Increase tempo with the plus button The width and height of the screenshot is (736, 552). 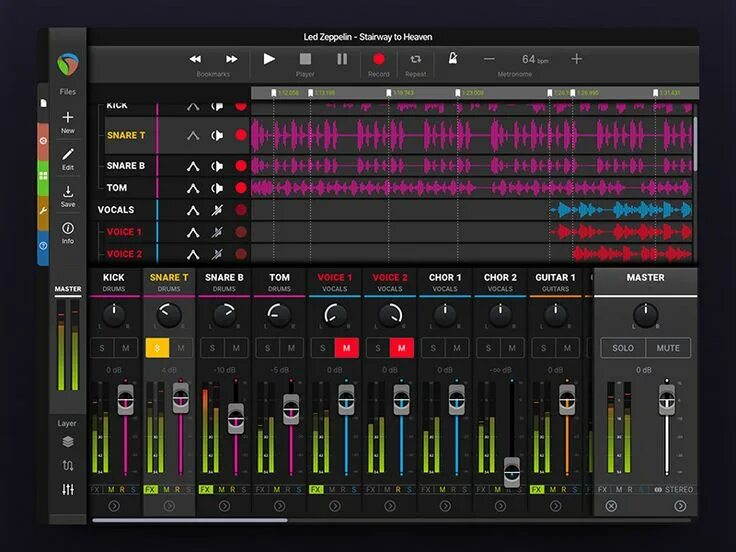tap(577, 59)
